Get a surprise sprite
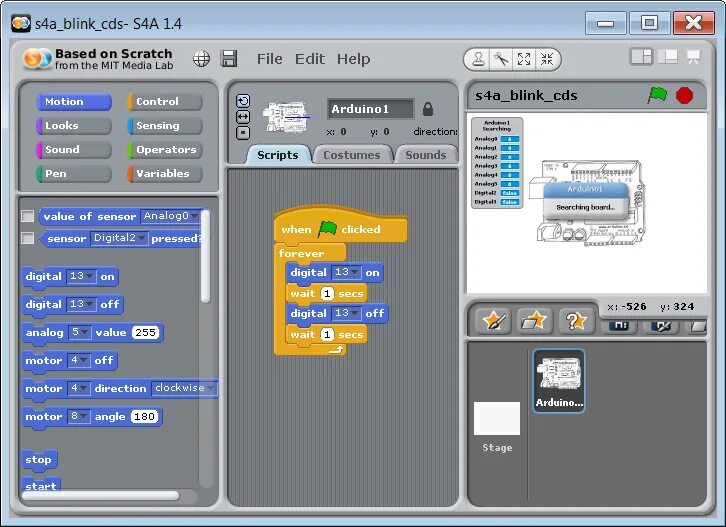 tap(576, 320)
